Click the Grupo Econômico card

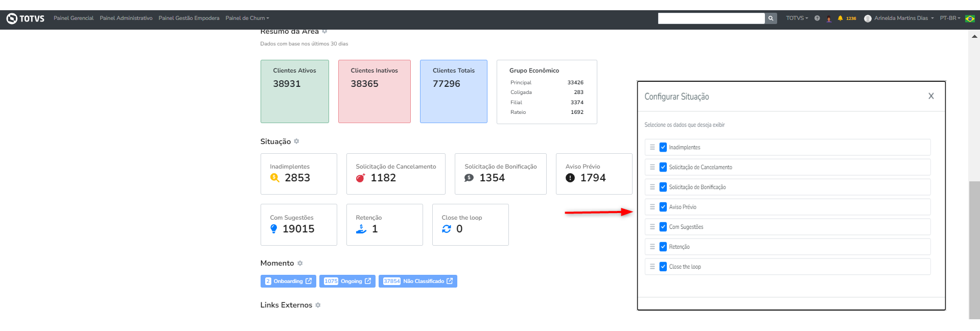point(547,92)
